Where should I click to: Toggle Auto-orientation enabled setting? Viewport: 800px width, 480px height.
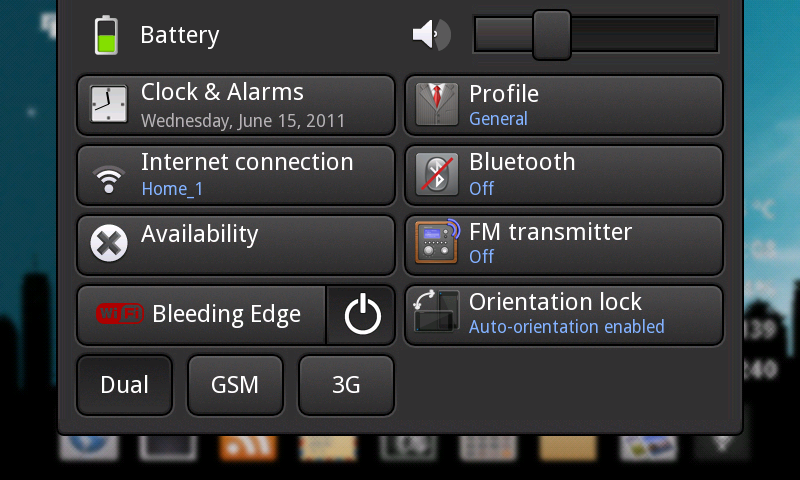pos(564,315)
